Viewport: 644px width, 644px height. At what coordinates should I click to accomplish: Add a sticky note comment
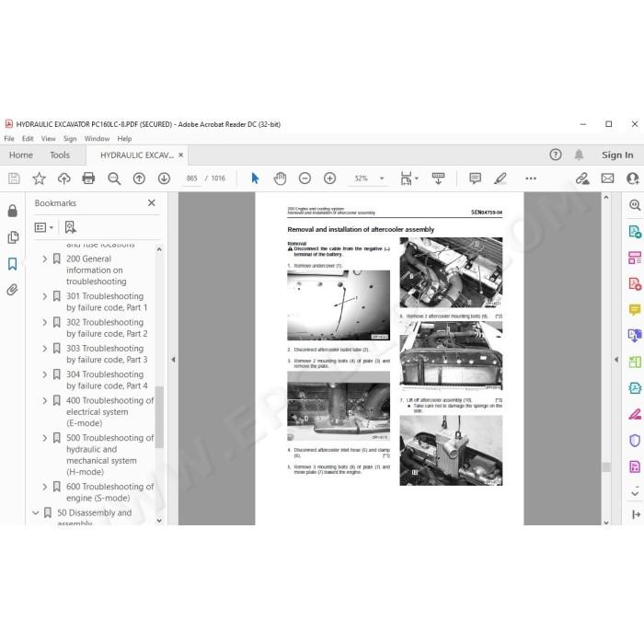click(476, 178)
